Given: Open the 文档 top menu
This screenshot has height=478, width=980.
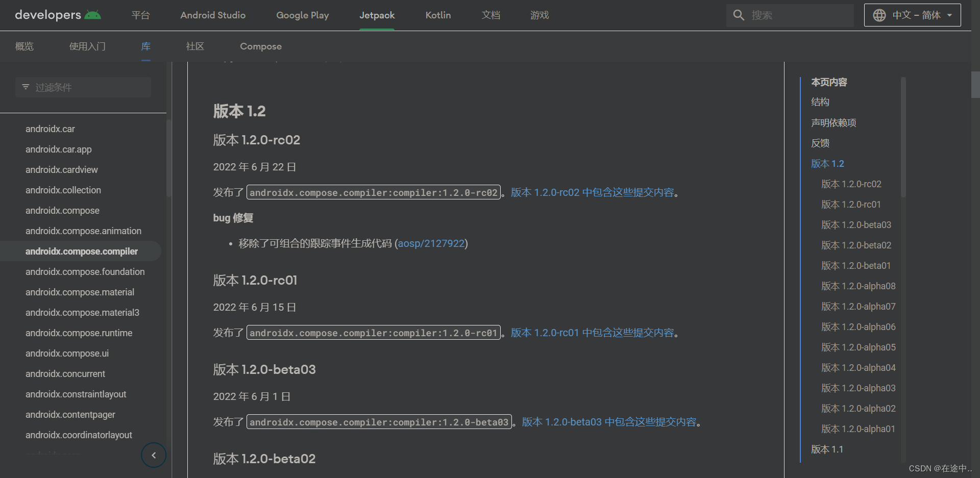Looking at the screenshot, I should point(491,15).
